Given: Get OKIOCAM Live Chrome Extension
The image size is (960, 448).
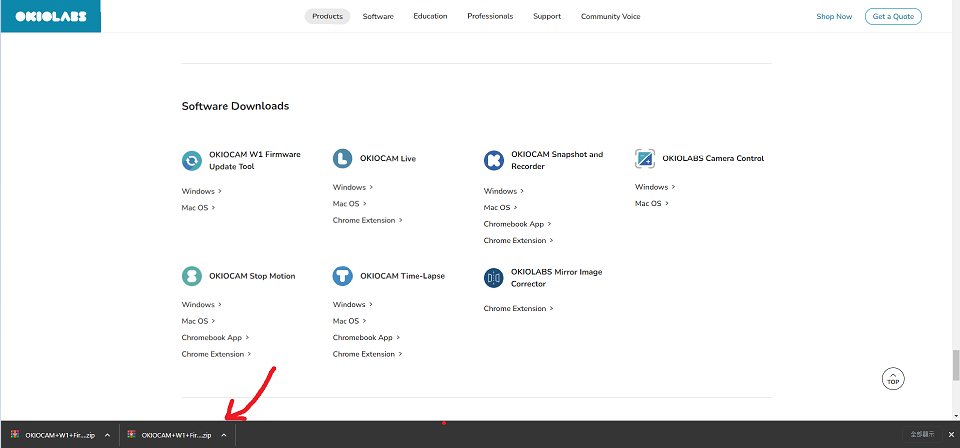Looking at the screenshot, I should click(x=367, y=220).
